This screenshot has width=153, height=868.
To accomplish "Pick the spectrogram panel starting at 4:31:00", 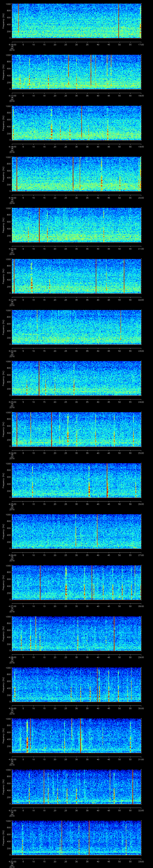I will point(77,787).
